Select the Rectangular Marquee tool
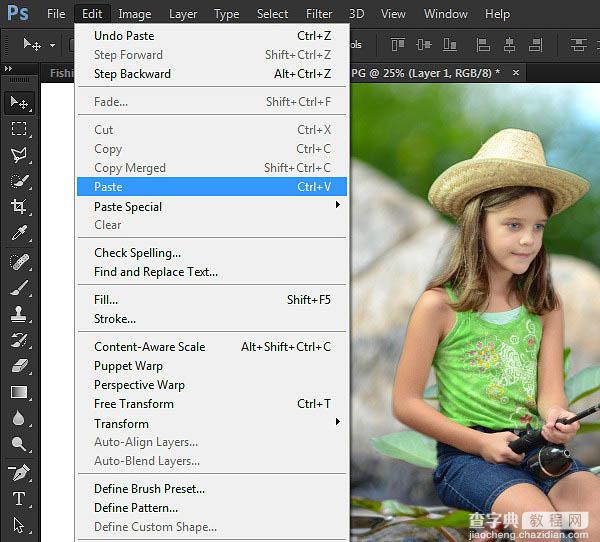600x542 pixels. pyautogui.click(x=19, y=129)
